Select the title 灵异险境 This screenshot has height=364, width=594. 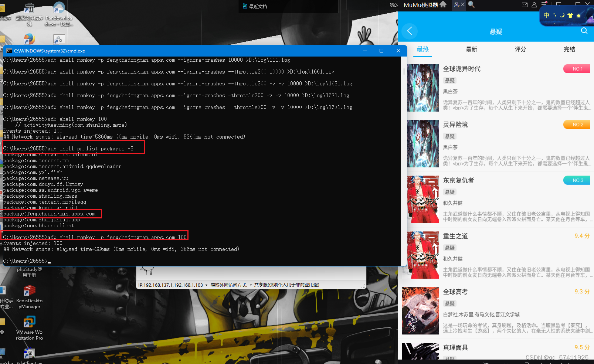coord(455,125)
